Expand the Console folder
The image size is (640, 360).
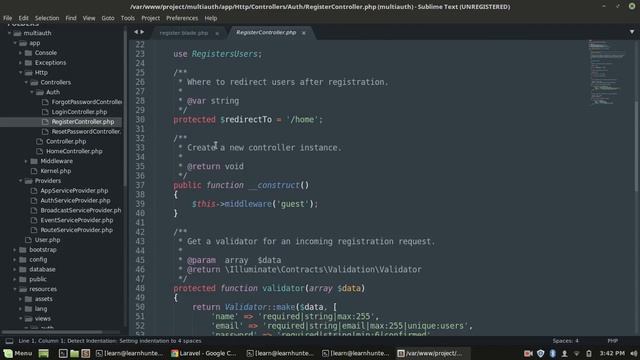[20, 53]
